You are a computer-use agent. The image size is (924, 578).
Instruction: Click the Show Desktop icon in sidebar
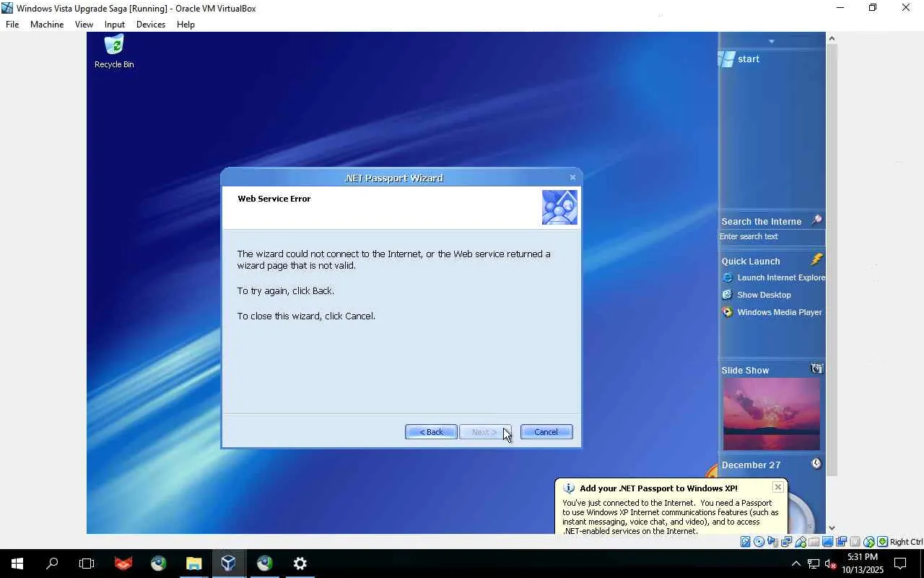(727, 295)
